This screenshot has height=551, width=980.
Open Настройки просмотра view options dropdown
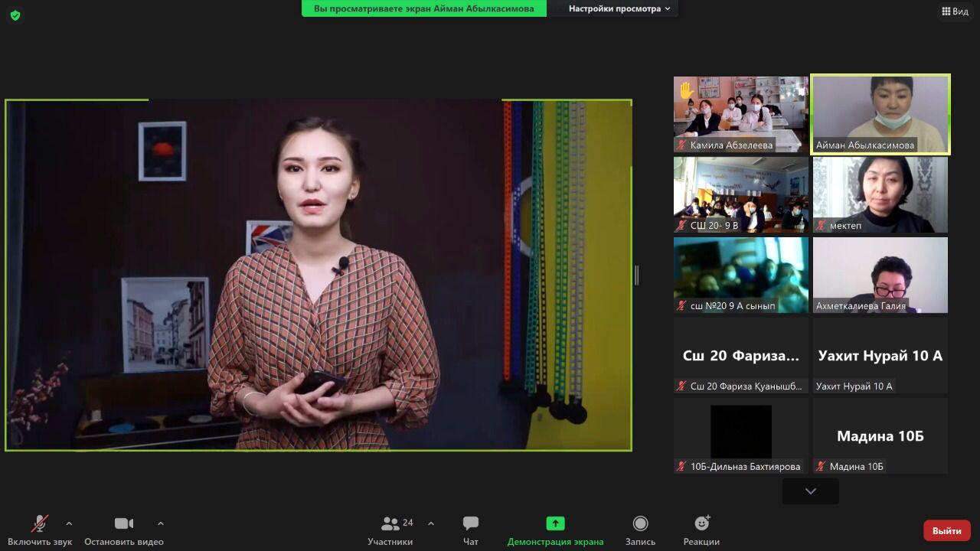pyautogui.click(x=619, y=8)
